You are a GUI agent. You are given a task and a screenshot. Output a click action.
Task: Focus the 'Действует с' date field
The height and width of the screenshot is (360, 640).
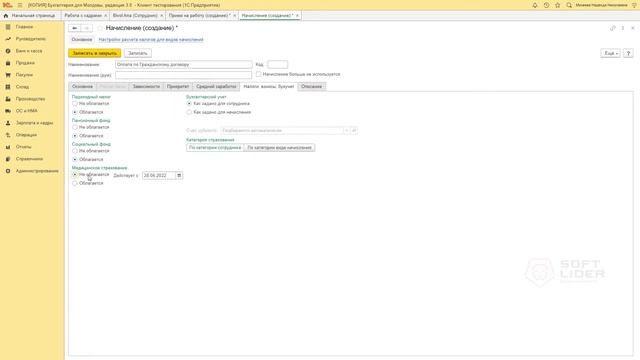159,176
